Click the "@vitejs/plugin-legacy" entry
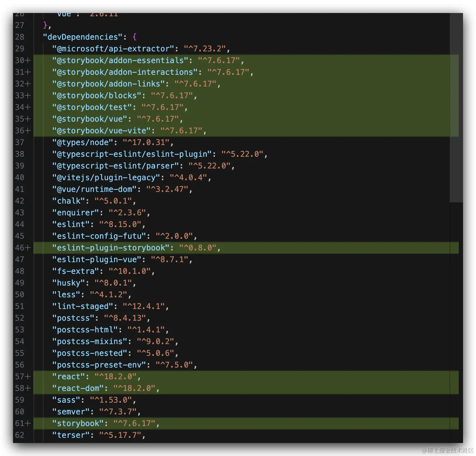476x456 pixels. pos(132,178)
